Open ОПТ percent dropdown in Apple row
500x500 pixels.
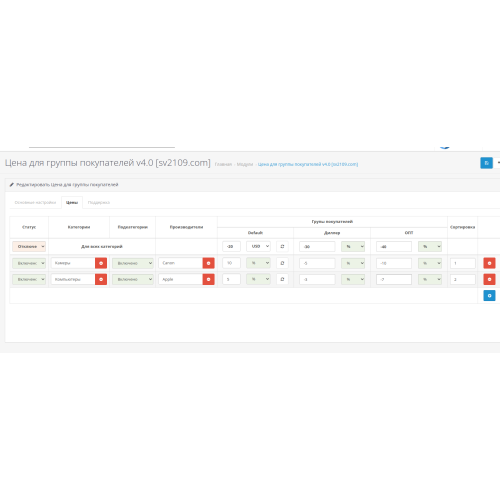click(430, 279)
